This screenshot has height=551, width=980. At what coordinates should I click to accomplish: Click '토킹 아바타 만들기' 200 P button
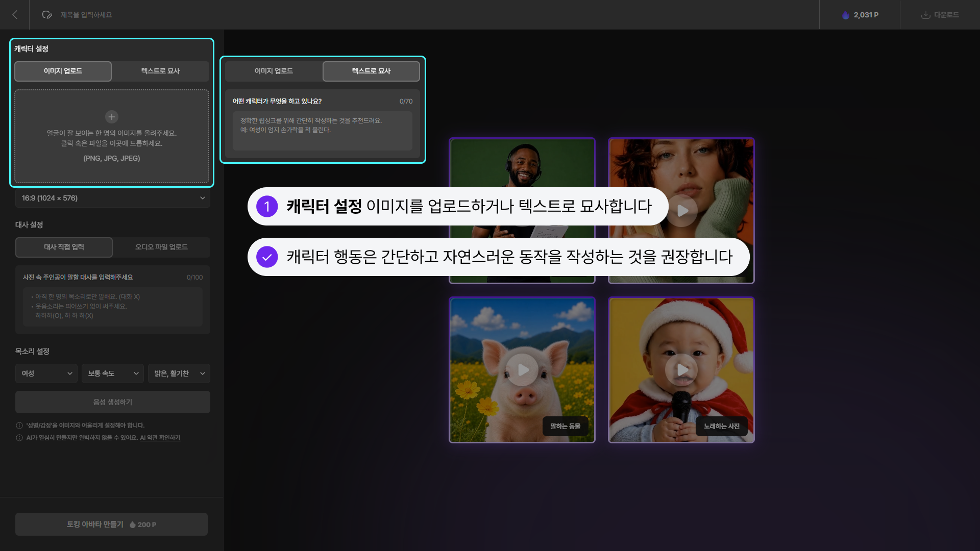coord(111,524)
